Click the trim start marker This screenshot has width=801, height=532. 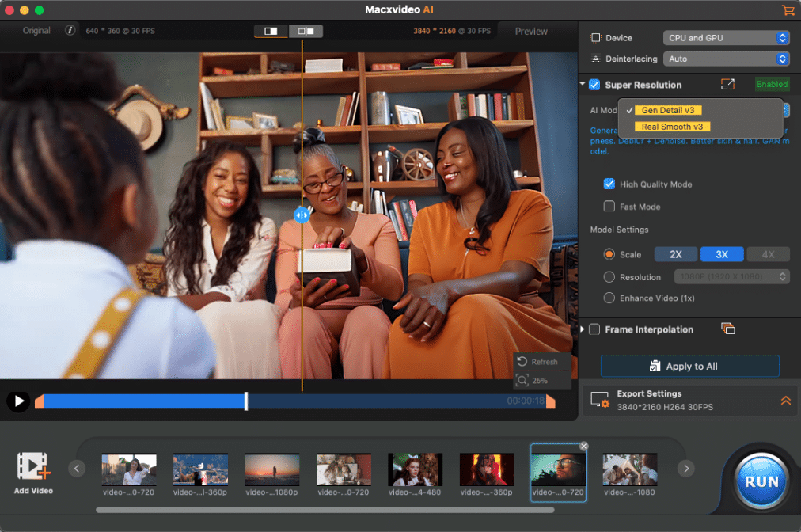(x=39, y=401)
